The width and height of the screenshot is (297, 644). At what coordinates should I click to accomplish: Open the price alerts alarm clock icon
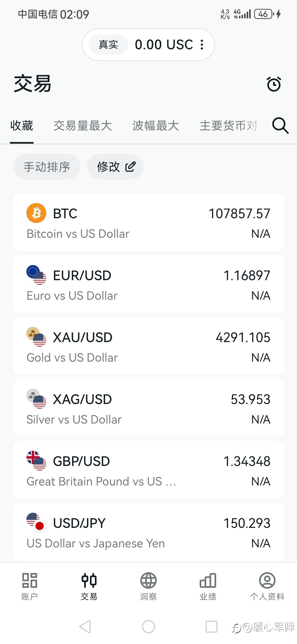[274, 84]
